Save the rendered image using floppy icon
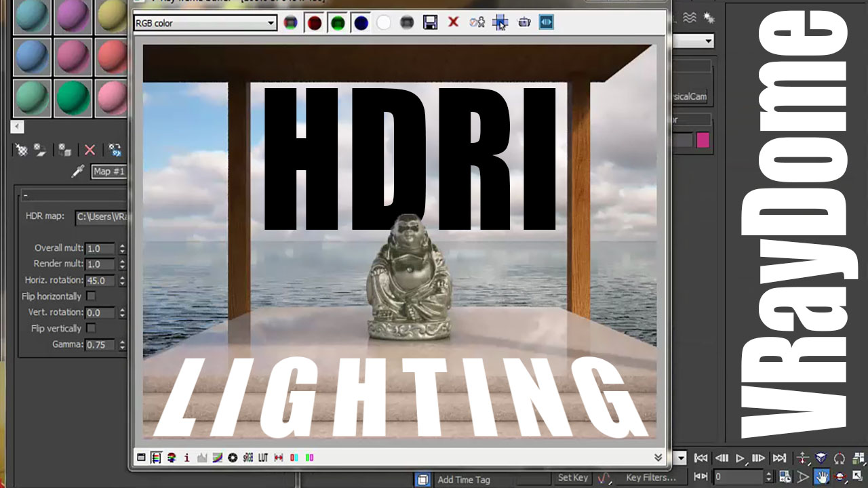The width and height of the screenshot is (868, 488). pos(430,23)
